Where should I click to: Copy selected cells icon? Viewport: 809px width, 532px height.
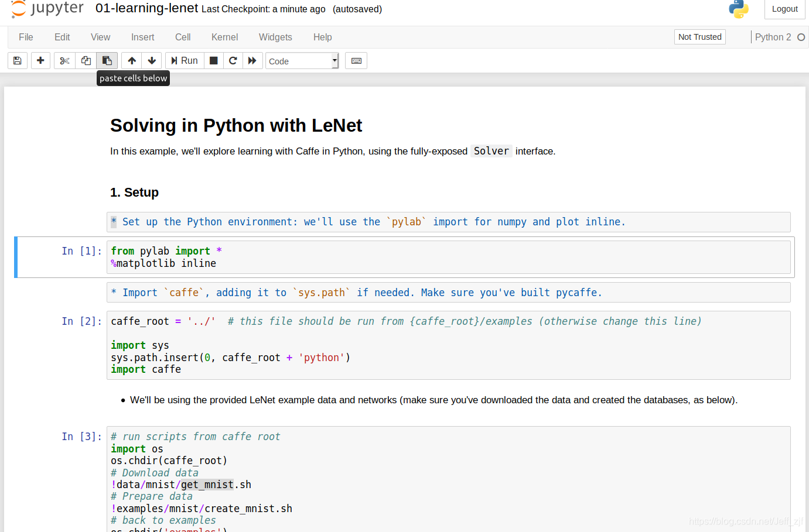(86, 61)
